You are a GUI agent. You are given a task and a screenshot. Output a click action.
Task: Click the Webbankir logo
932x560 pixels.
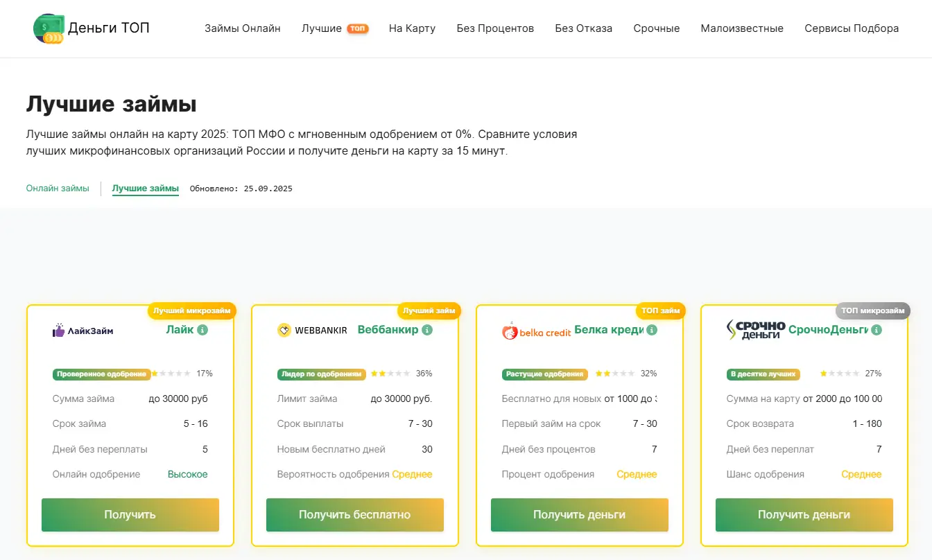[312, 331]
